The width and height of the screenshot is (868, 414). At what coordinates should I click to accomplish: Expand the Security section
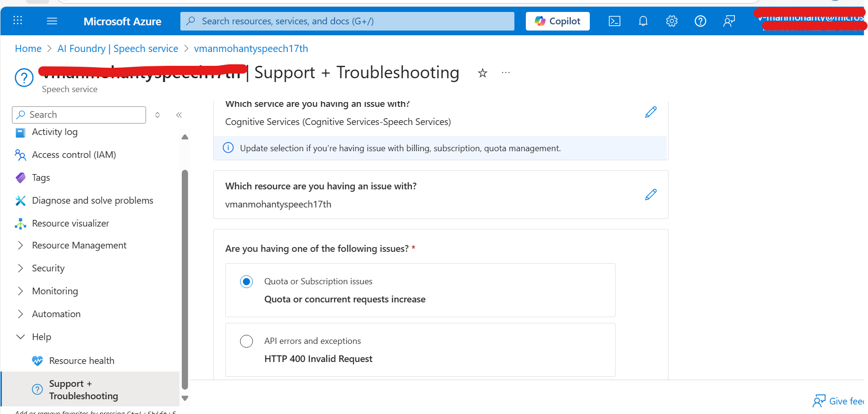click(x=21, y=268)
